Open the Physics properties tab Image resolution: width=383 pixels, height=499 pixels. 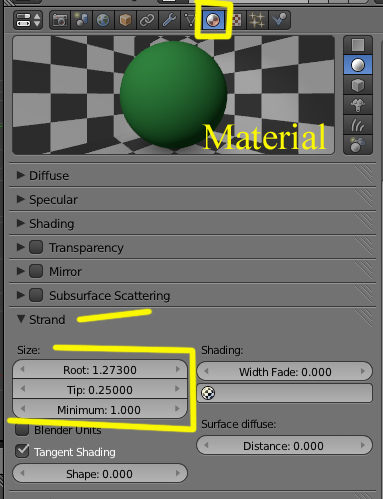tap(279, 20)
